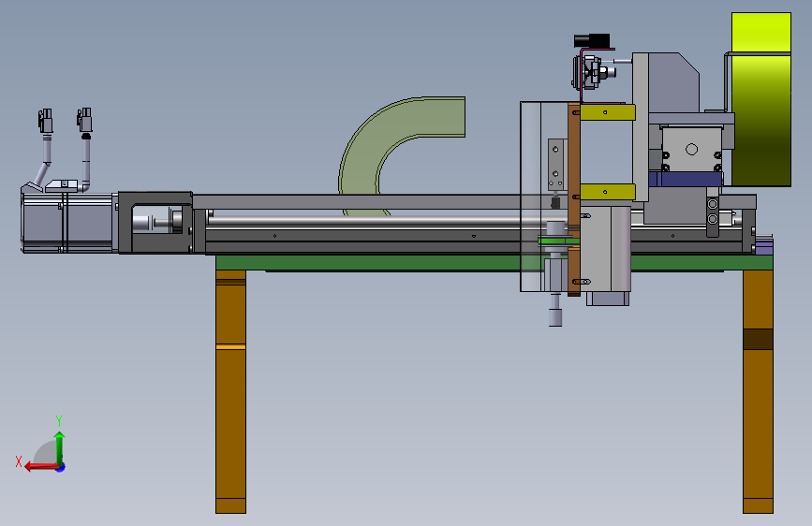Viewport: 812px width, 526px height.
Task: Select the leftmost motor cable connector
Action: pos(46,120)
